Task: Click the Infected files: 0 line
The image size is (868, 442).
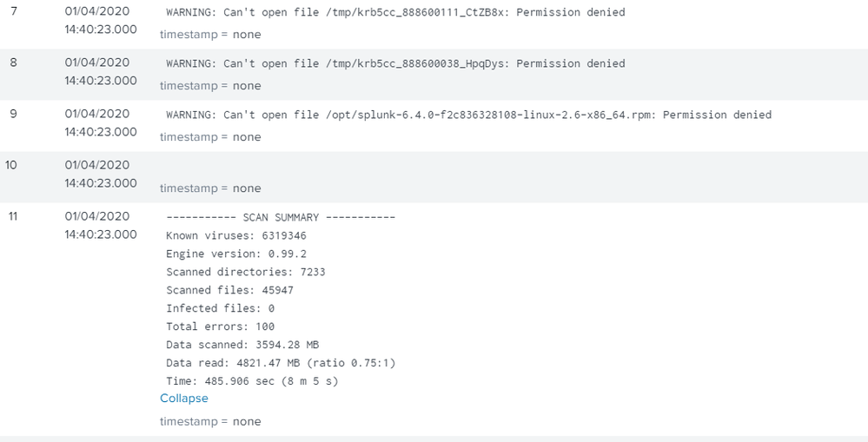Action: click(220, 308)
